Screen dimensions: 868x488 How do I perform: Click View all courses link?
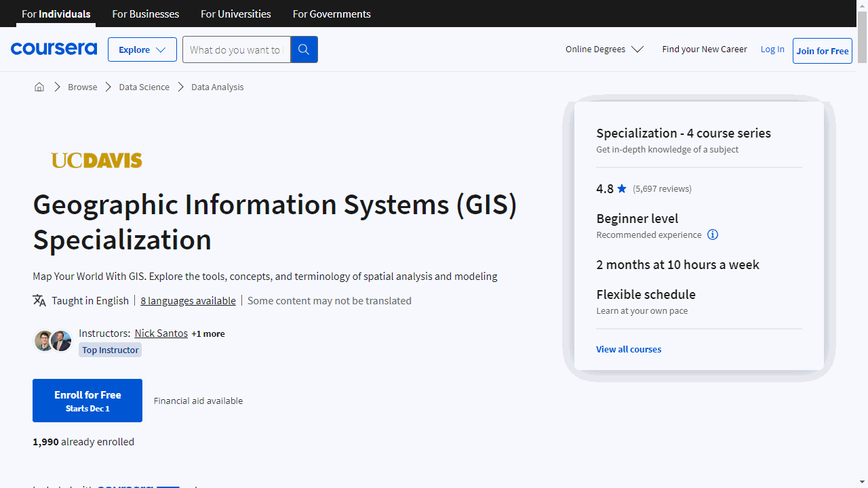pyautogui.click(x=629, y=349)
